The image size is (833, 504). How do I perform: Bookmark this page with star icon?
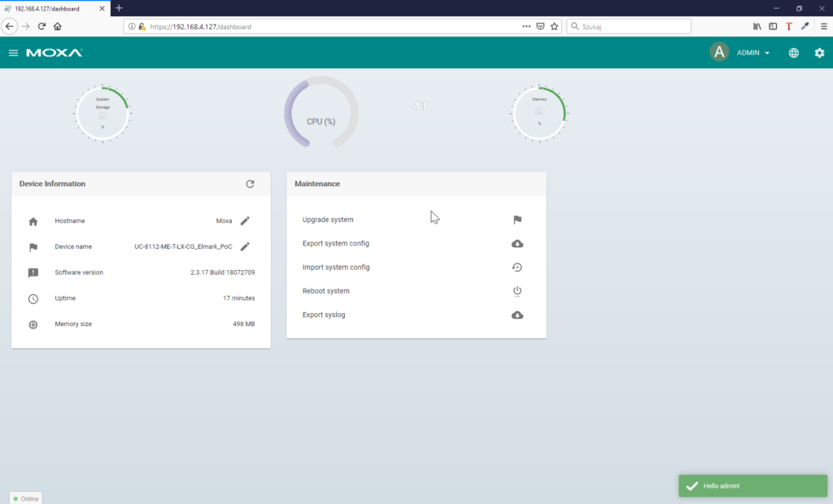554,26
